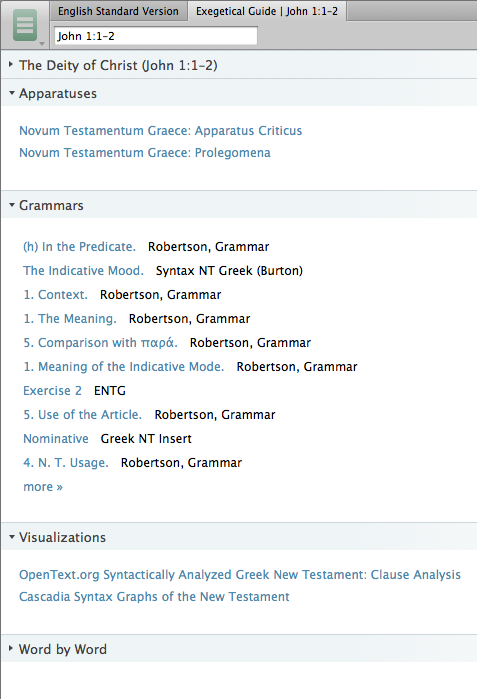Screen dimensions: 477x699
Task: Open '(h) In the Predicate.' link
Action: [x=79, y=247]
